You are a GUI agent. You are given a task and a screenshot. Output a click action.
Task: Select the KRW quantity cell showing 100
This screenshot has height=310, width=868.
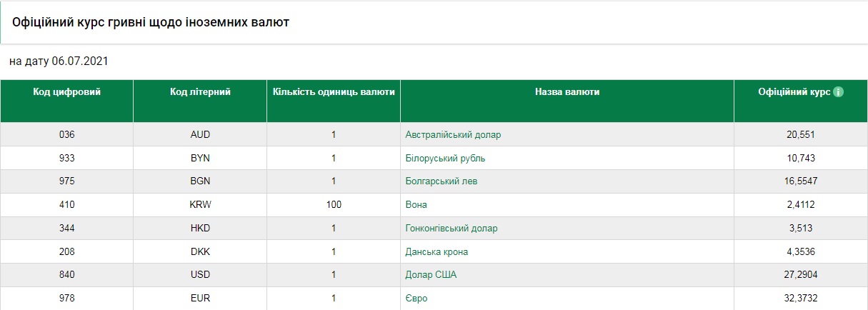click(x=334, y=205)
